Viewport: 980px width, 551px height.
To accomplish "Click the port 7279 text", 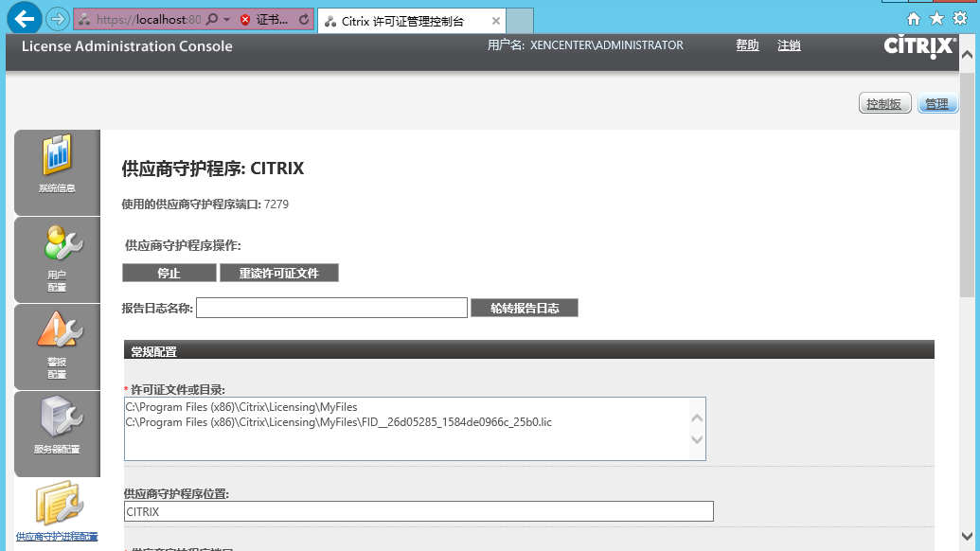I will [276, 204].
